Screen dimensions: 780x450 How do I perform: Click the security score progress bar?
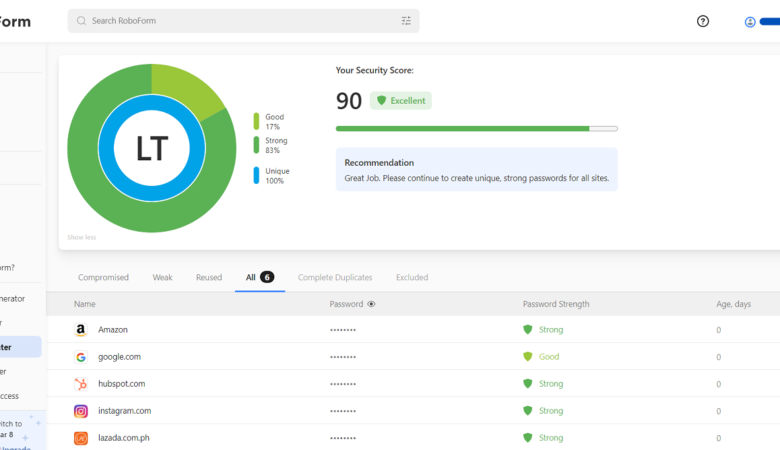pyautogui.click(x=476, y=128)
